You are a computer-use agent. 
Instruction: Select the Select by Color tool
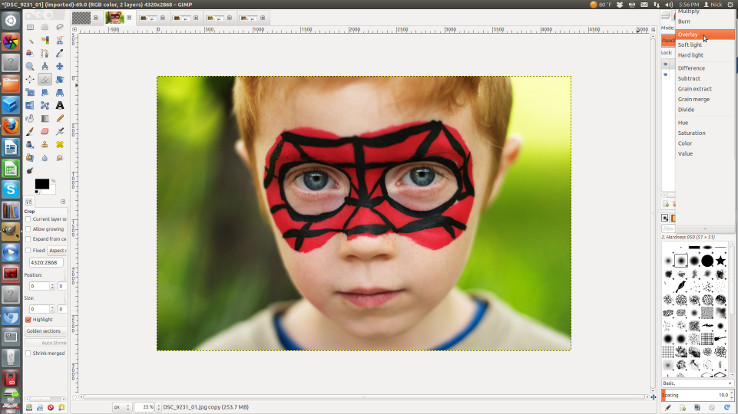(x=45, y=40)
